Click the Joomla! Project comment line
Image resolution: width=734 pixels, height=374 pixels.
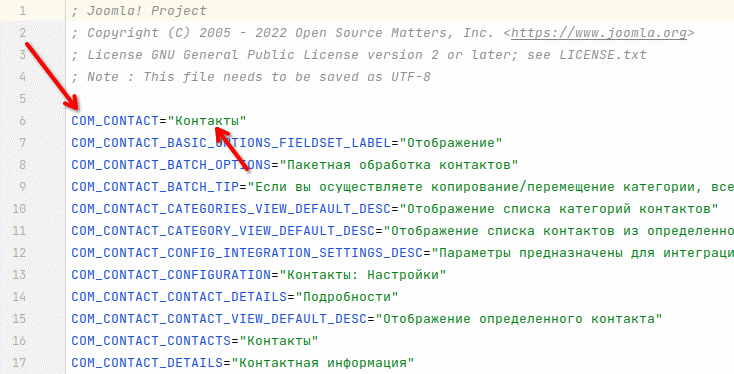(x=139, y=11)
